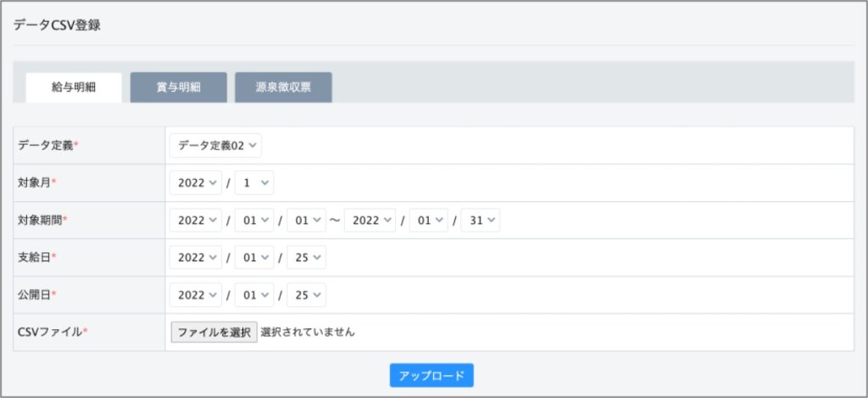Select the 公開日 month dropdown
Image resolution: width=868 pixels, height=398 pixels.
(254, 294)
